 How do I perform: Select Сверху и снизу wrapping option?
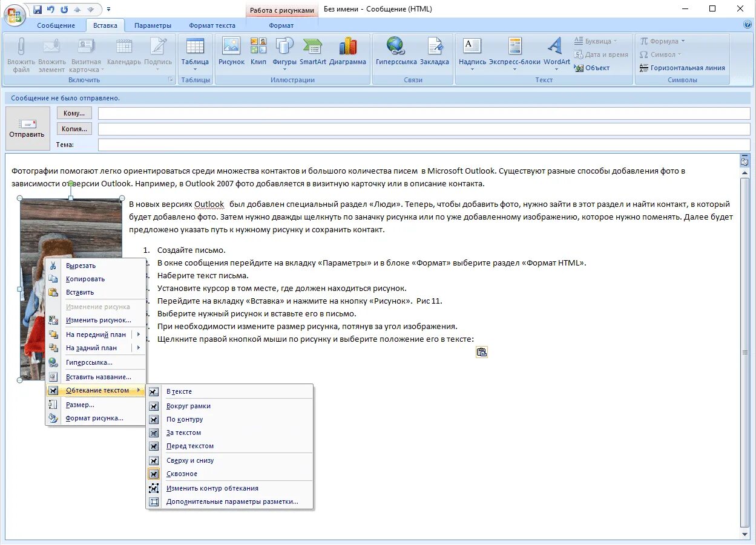(x=230, y=460)
